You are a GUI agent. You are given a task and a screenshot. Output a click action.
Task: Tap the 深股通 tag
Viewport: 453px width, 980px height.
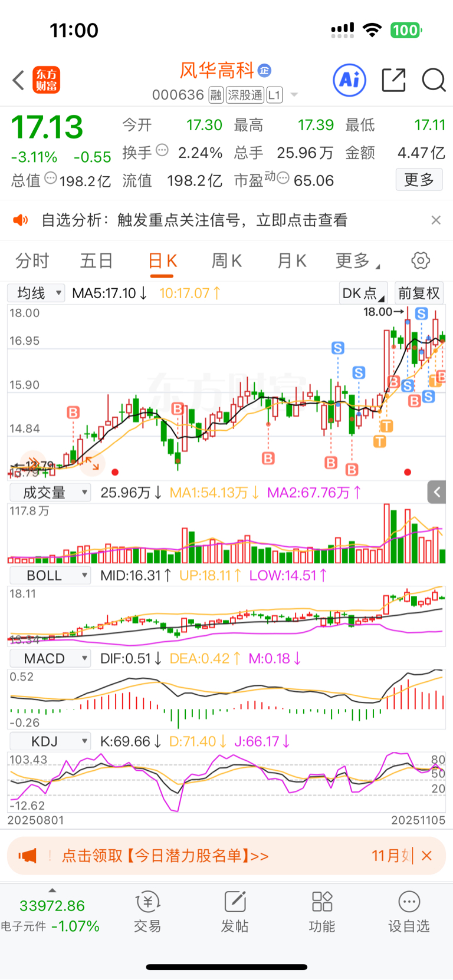[x=245, y=95]
